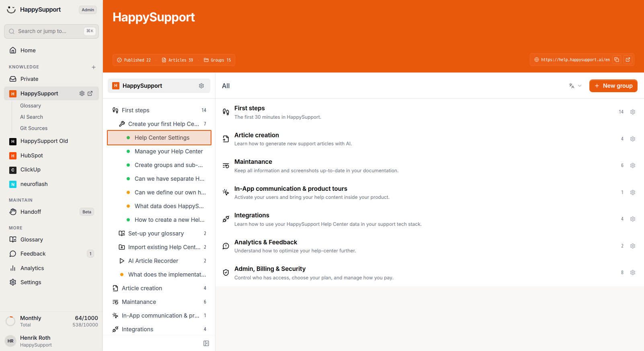Open settings gear for Analytics & Feedback group
Image resolution: width=644 pixels, height=351 pixels.
pyautogui.click(x=633, y=246)
